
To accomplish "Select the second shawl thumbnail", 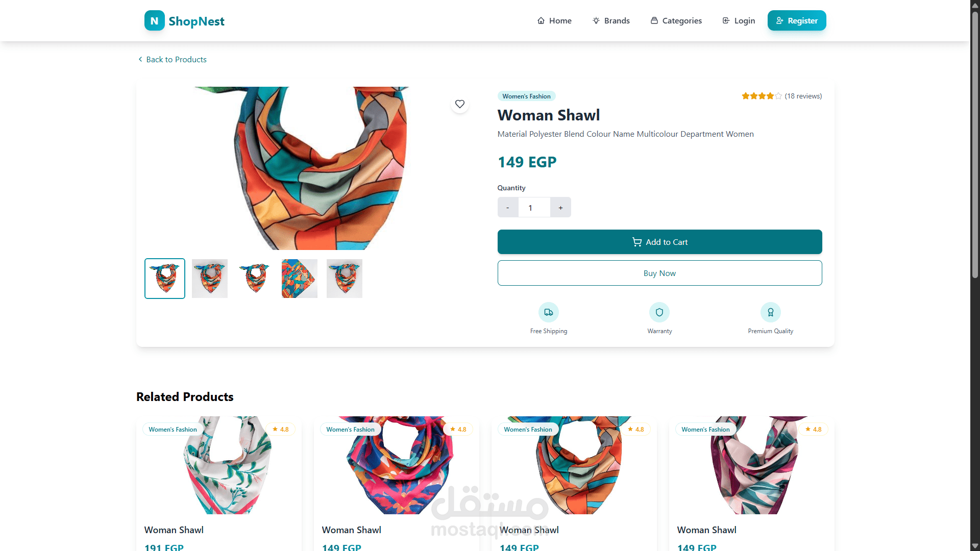I will point(210,279).
